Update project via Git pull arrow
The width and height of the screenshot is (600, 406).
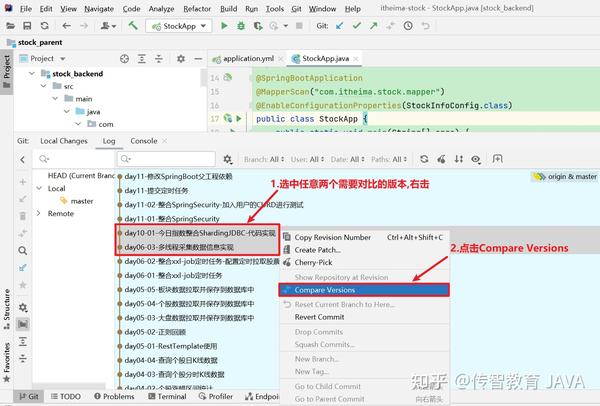click(339, 26)
